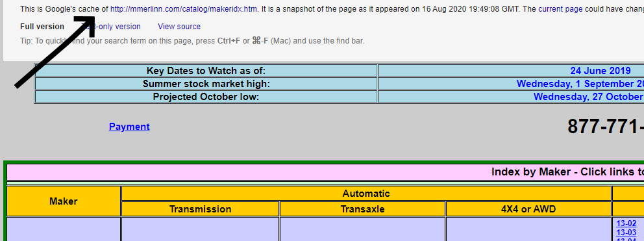Select the 'Transmission' column header
This screenshot has height=241, width=644.
(201, 209)
